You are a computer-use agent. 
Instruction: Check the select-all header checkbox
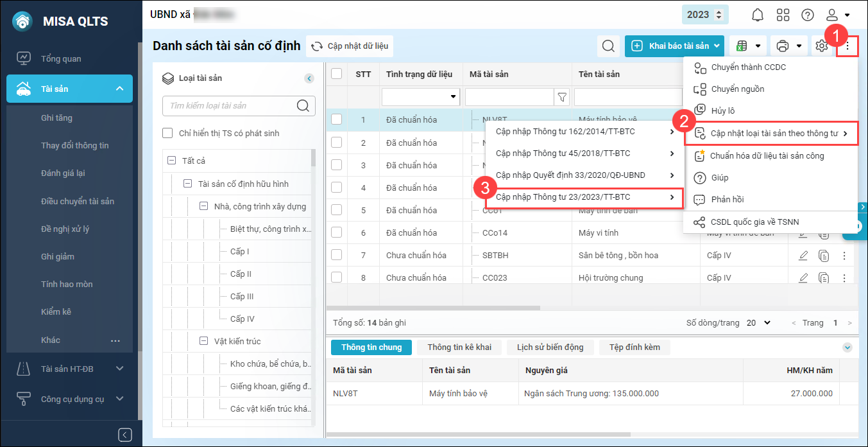point(336,74)
